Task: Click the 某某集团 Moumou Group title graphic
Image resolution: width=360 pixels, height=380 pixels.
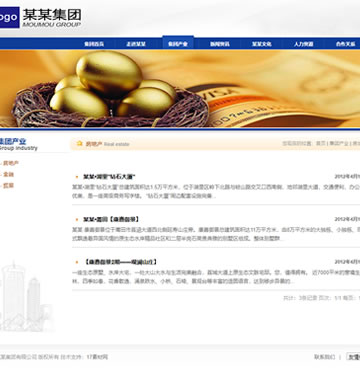Action: [52, 18]
